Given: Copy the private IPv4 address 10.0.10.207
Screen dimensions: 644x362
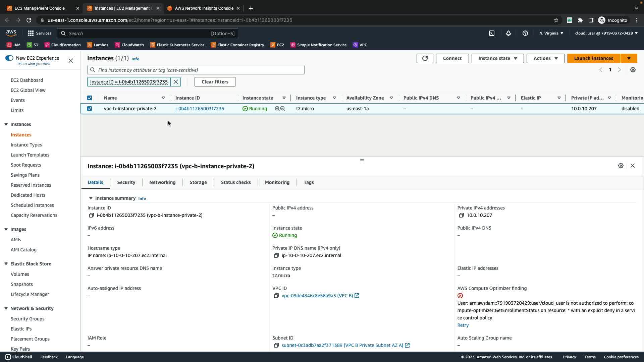Looking at the screenshot, I should click(x=462, y=215).
